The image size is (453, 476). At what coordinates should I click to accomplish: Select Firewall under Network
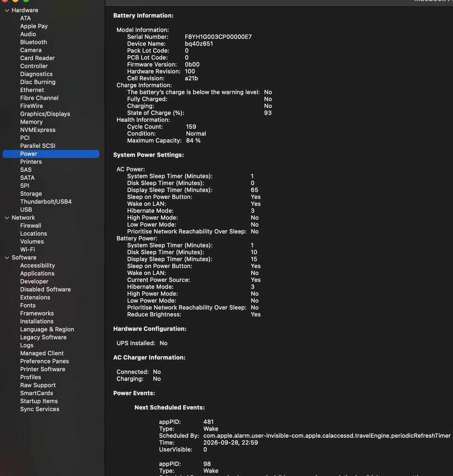pos(31,226)
